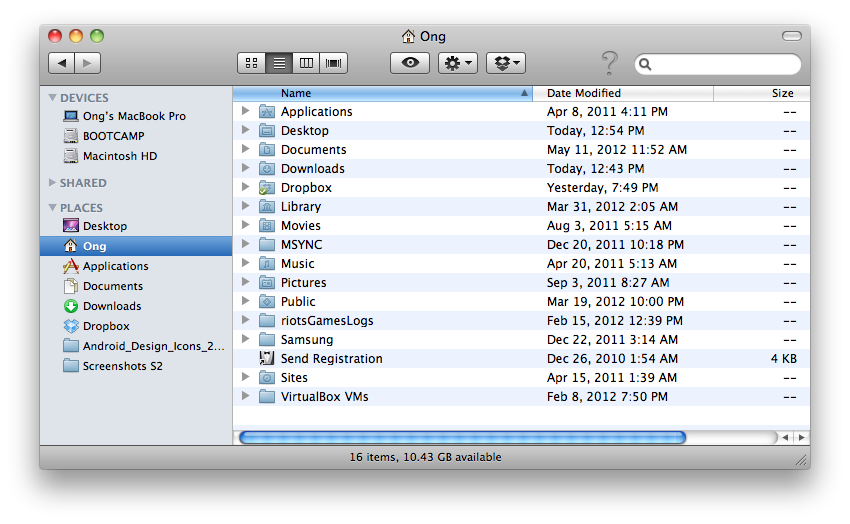Select the VirtualBox VMs folder name
Viewport: 850px width, 524px height.
coord(324,397)
